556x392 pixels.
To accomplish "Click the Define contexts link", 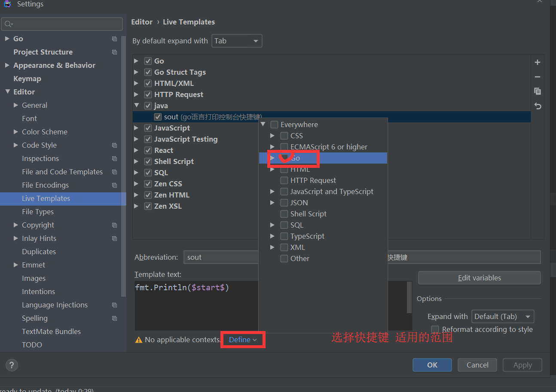I will click(x=242, y=340).
